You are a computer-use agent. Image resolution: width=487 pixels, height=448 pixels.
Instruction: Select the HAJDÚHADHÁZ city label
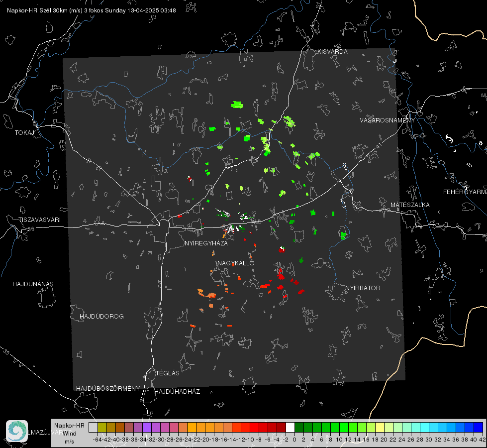pos(177,392)
